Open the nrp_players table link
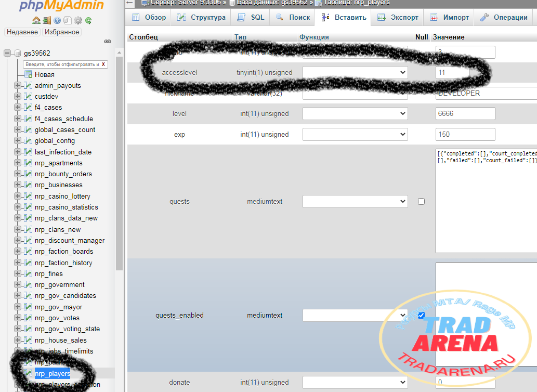This screenshot has height=392, width=537. [x=53, y=373]
